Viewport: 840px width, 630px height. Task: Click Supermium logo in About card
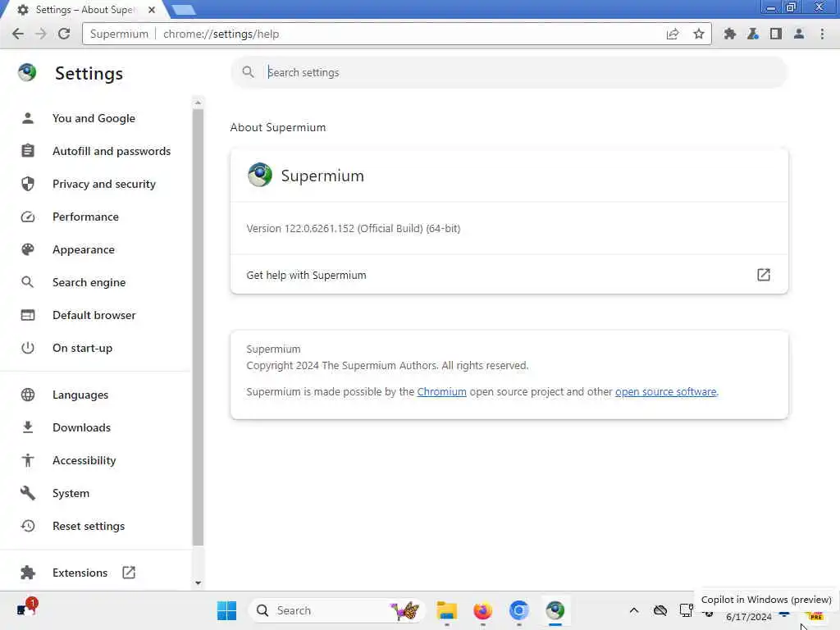260,176
